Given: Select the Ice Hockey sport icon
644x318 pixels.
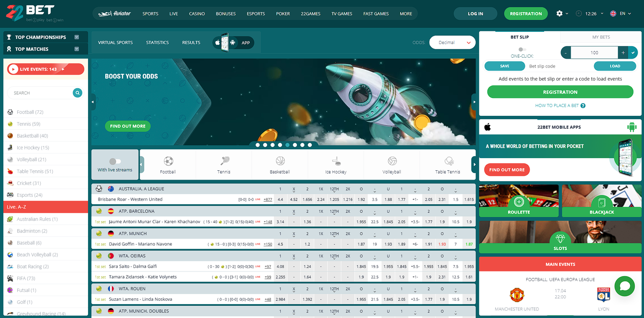Looking at the screenshot, I should tap(336, 162).
